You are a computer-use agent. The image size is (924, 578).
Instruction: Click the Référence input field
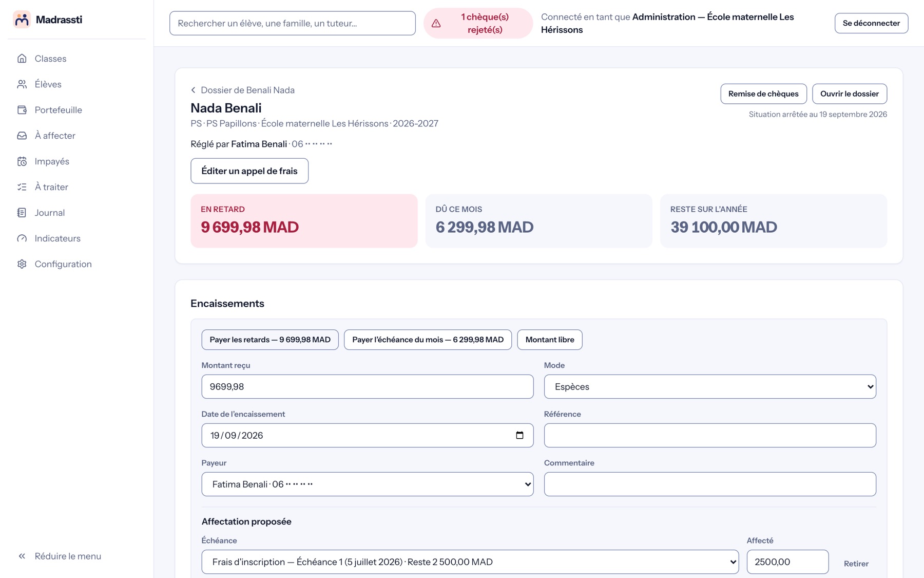click(x=710, y=435)
